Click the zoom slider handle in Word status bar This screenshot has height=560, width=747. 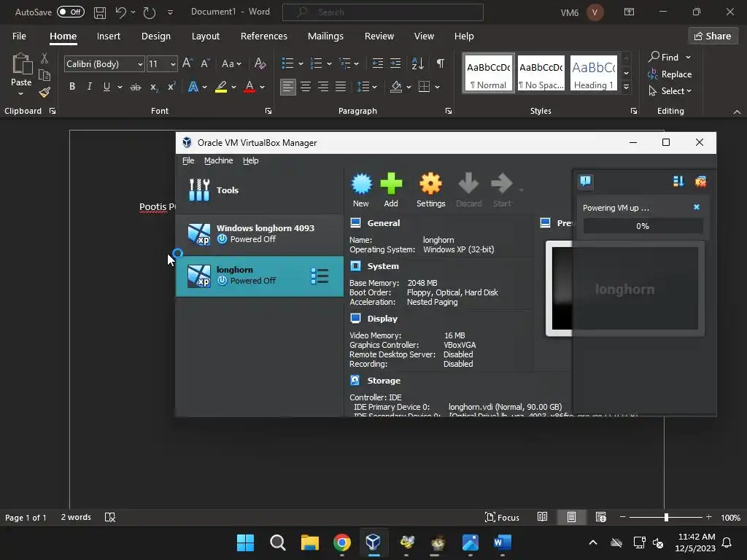666,517
